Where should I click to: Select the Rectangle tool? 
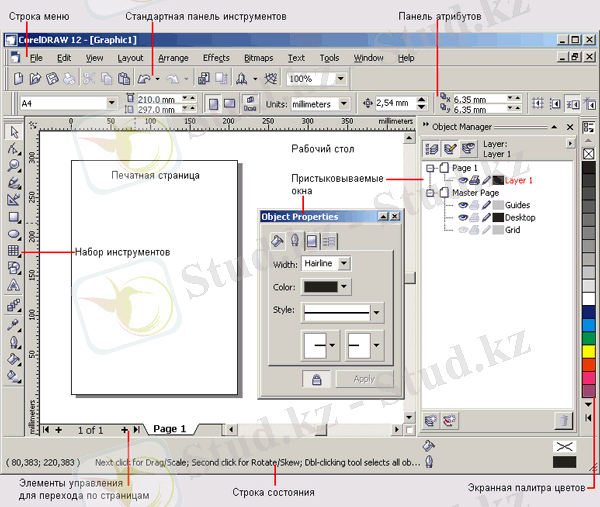pyautogui.click(x=14, y=217)
